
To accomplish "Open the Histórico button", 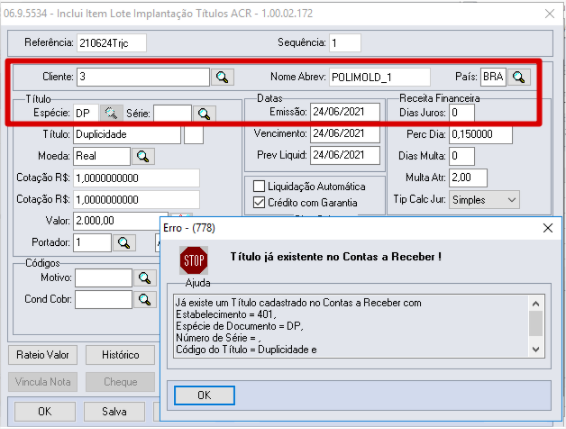I will (120, 355).
